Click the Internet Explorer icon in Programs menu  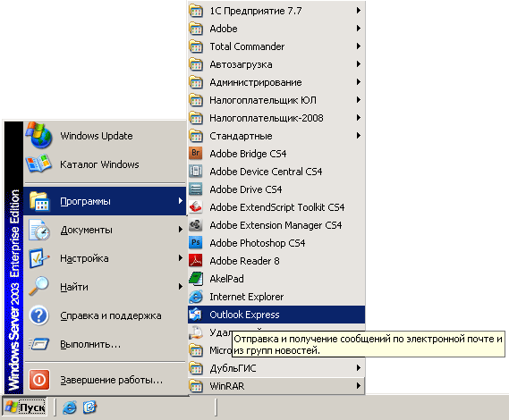[x=196, y=297]
